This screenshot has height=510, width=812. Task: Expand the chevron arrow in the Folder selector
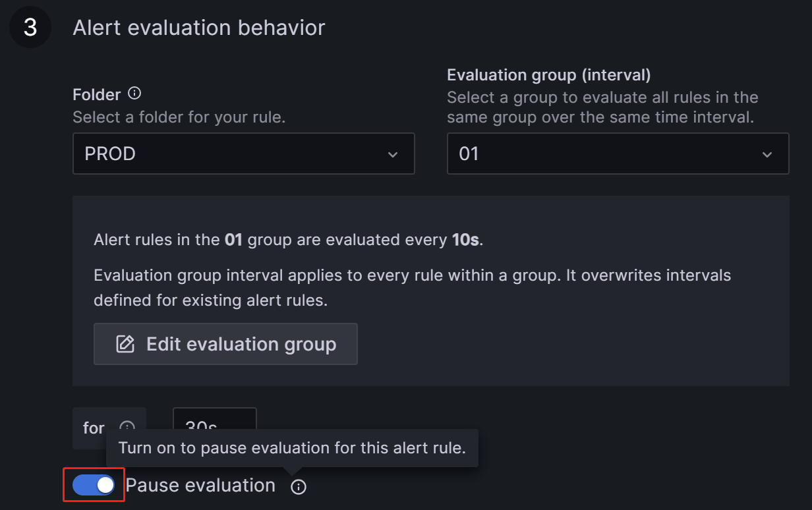393,155
